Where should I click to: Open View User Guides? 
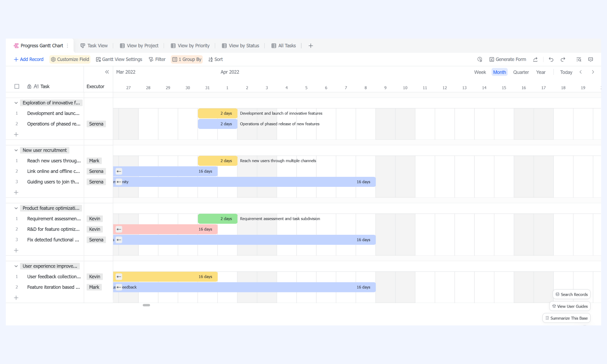click(x=570, y=306)
